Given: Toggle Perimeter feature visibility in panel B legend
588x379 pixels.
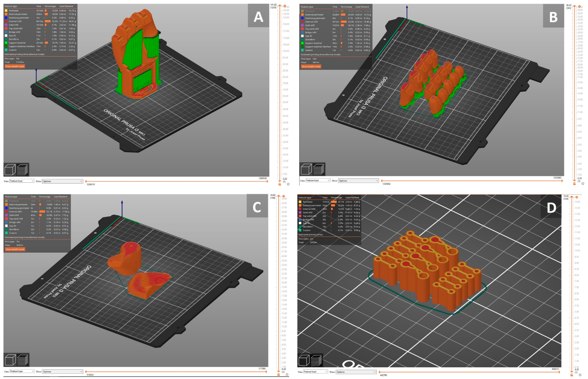Looking at the screenshot, I should click(x=310, y=11).
